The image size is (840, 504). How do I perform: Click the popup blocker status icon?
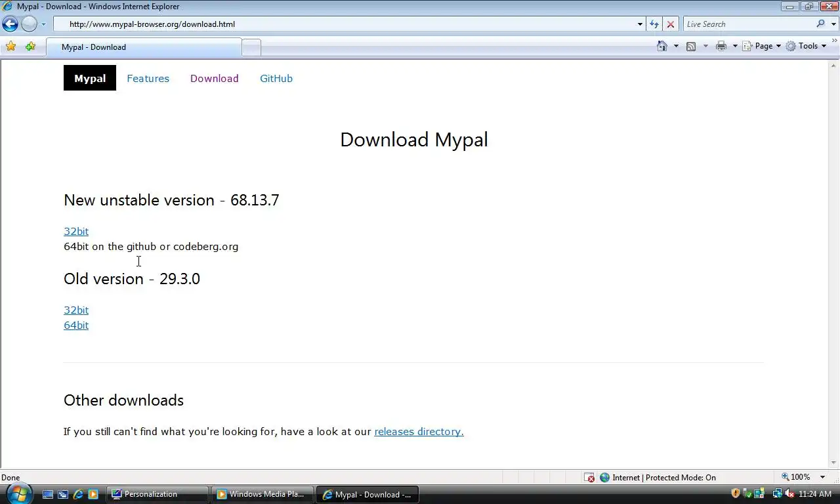589,477
